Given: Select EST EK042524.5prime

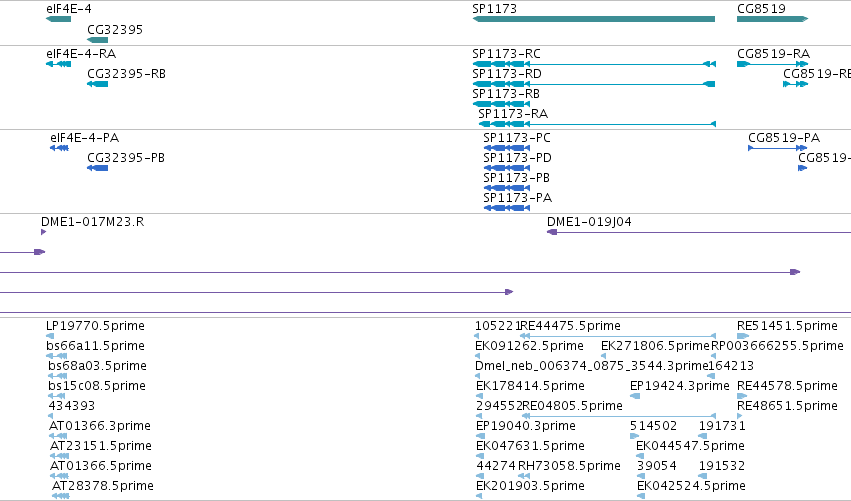Looking at the screenshot, I should pyautogui.click(x=641, y=496).
